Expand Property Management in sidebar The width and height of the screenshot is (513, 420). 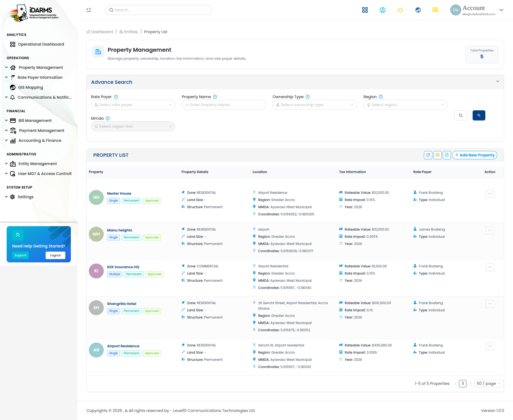pos(41,67)
